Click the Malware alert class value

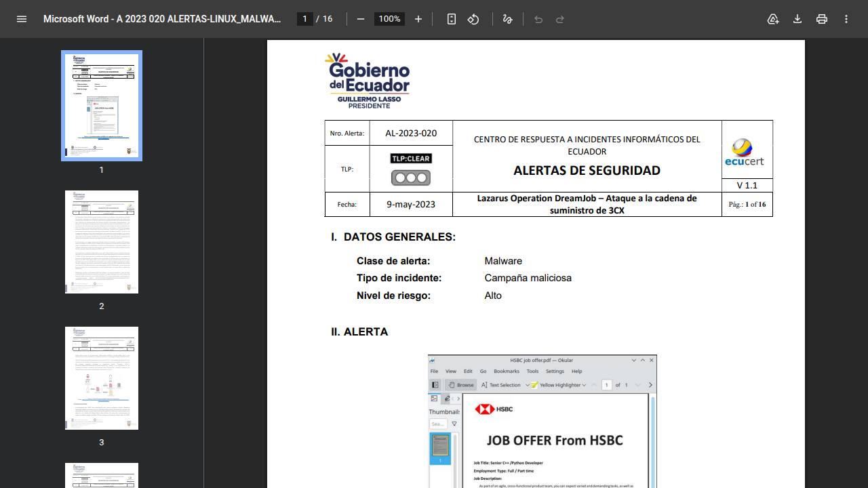tap(503, 261)
